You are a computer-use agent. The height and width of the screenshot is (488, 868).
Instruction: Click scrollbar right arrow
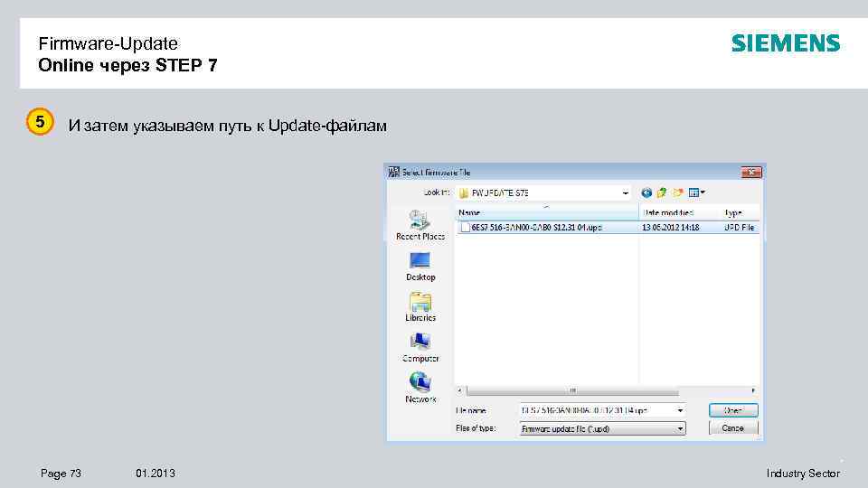(x=753, y=390)
